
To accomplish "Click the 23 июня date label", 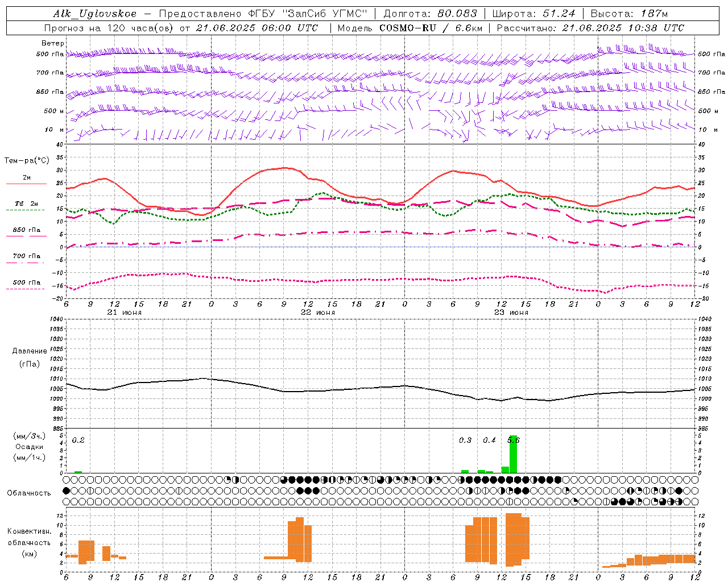I will point(511,313).
